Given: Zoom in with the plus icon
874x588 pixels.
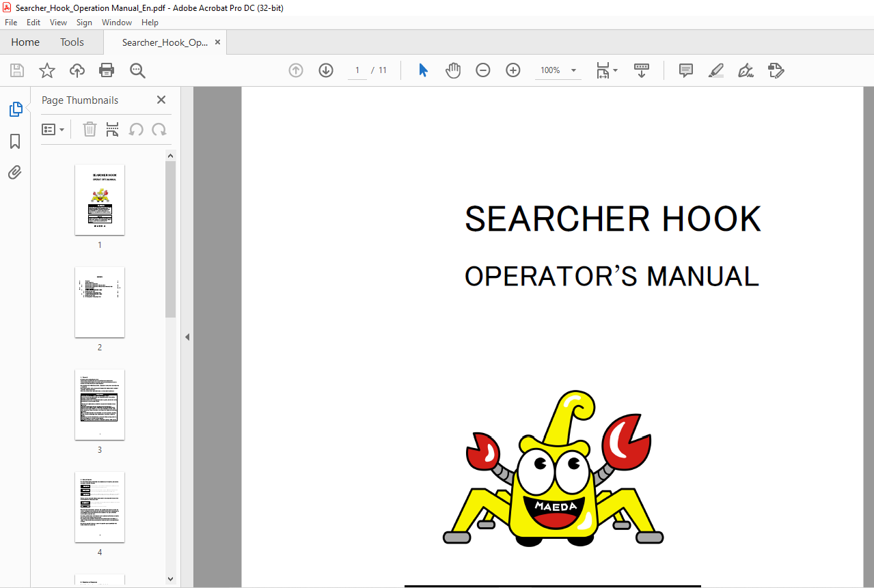Looking at the screenshot, I should coord(513,70).
